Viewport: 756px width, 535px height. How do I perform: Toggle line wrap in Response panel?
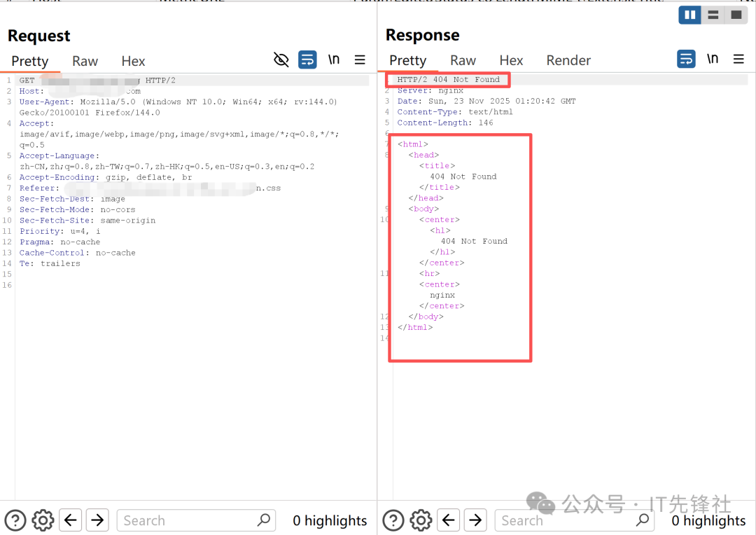[686, 59]
